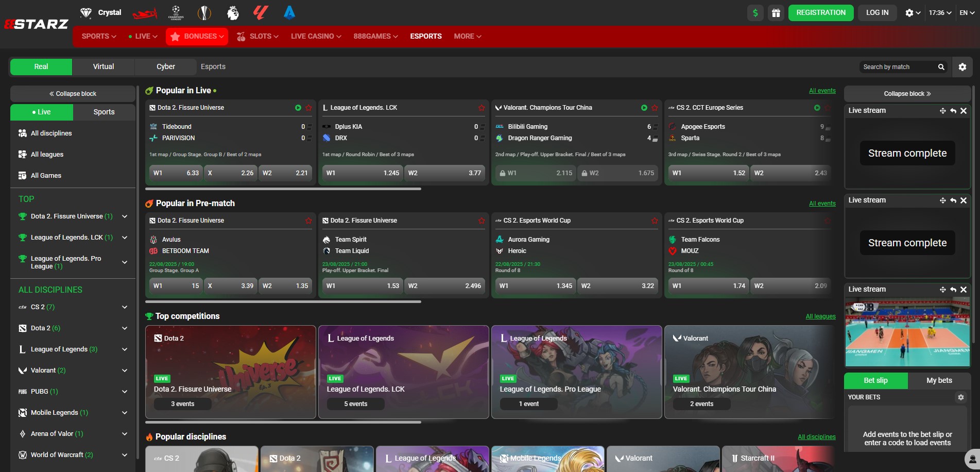
Task: Open All disciplines sidebar icon
Action: [23, 133]
